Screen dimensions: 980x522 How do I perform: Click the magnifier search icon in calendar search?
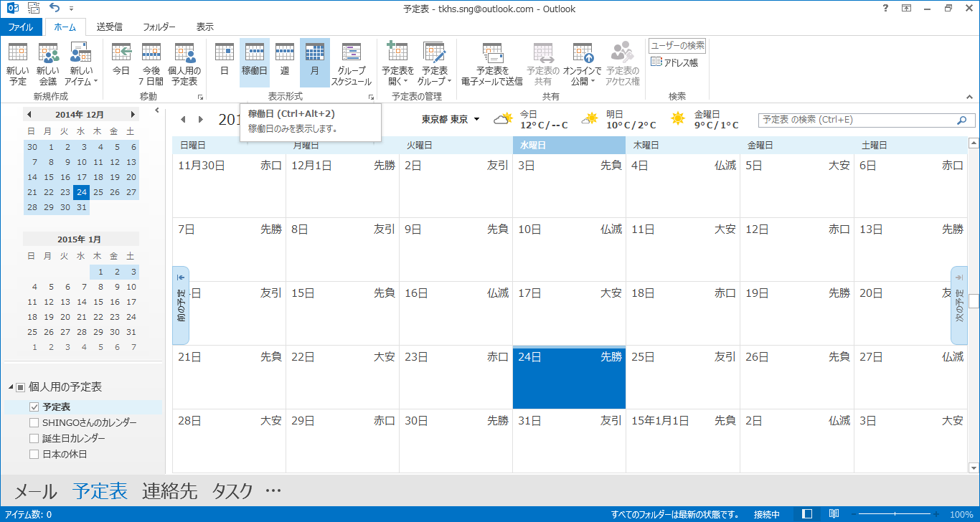click(x=962, y=120)
